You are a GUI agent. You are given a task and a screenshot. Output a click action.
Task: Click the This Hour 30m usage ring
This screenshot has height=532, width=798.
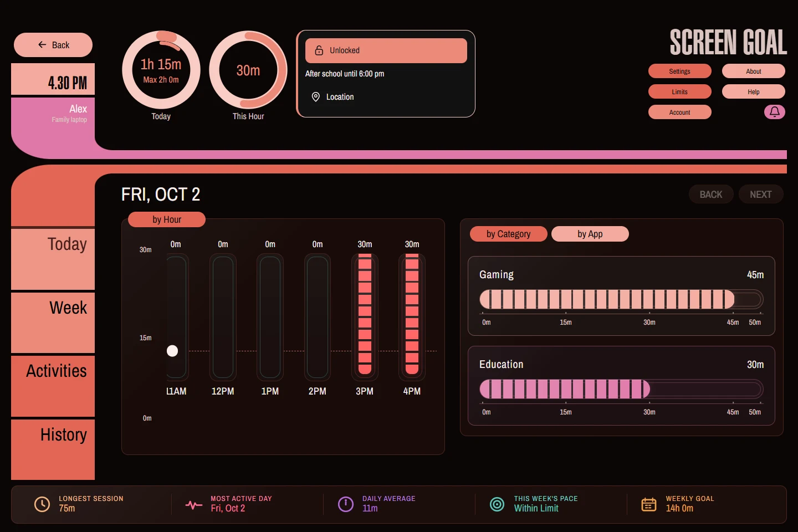coord(248,70)
